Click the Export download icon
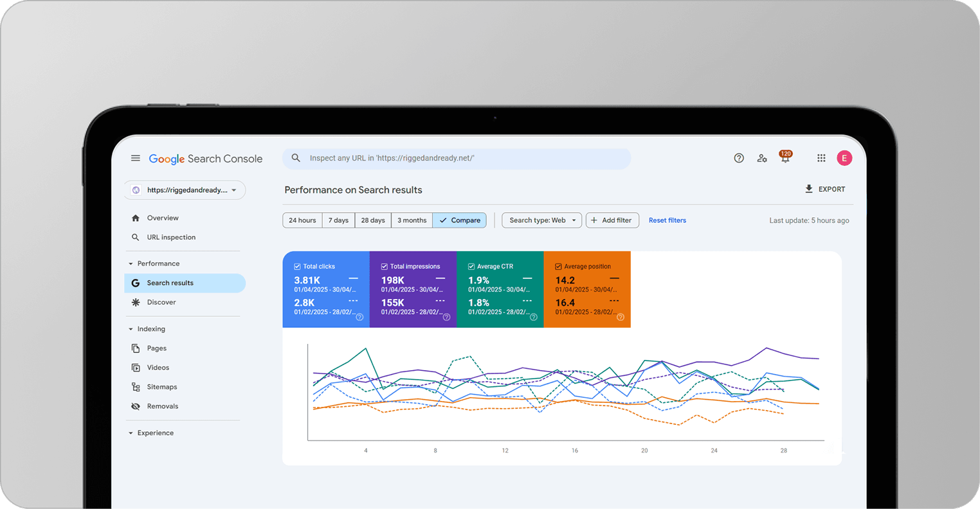Viewport: 980px width, 509px height. coord(809,189)
